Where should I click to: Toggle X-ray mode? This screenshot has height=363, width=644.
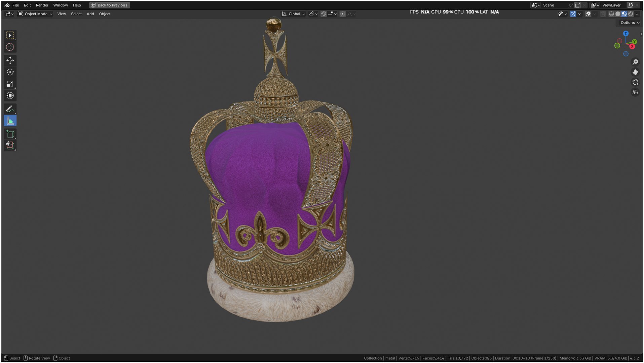[603, 14]
